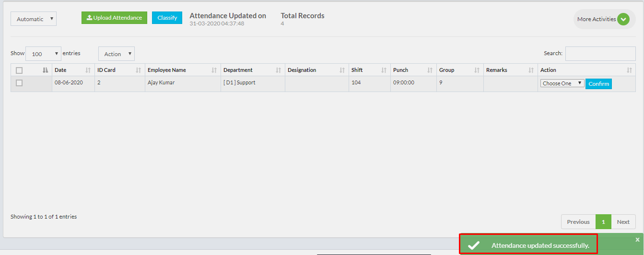Expand More Activities green chevron

(623, 19)
